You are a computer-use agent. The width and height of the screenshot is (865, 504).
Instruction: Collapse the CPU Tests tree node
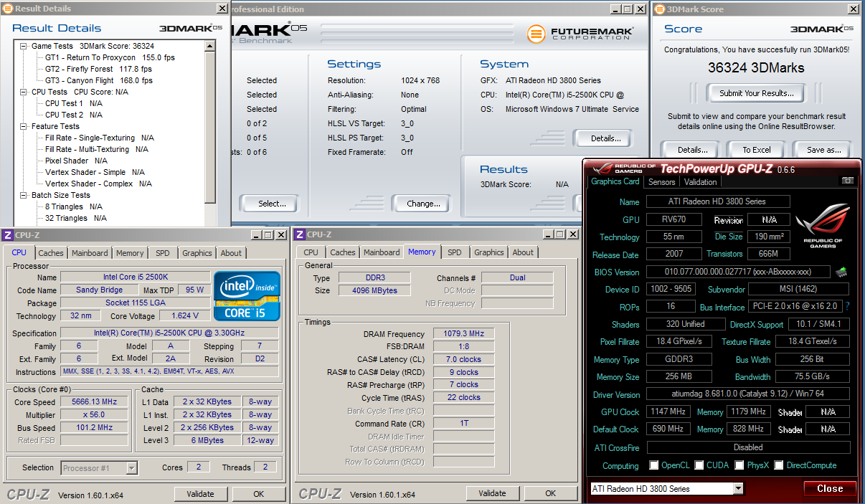coord(24,92)
